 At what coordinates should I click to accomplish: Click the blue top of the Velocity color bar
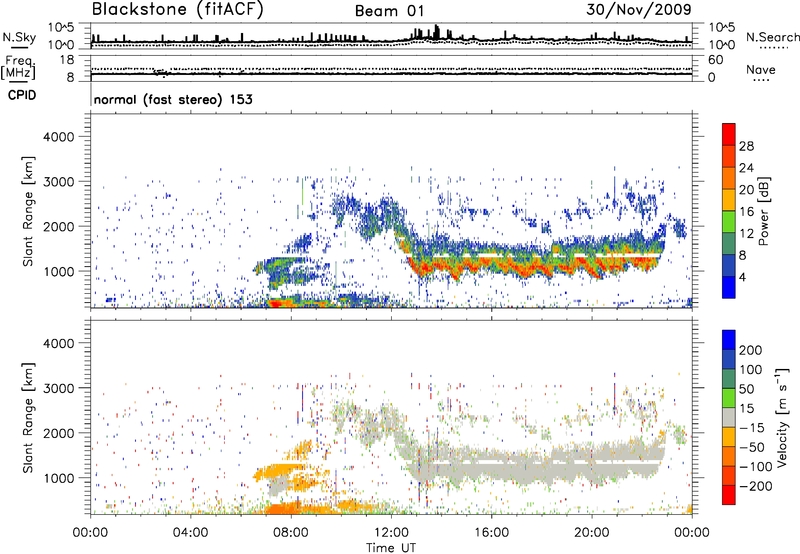(729, 340)
